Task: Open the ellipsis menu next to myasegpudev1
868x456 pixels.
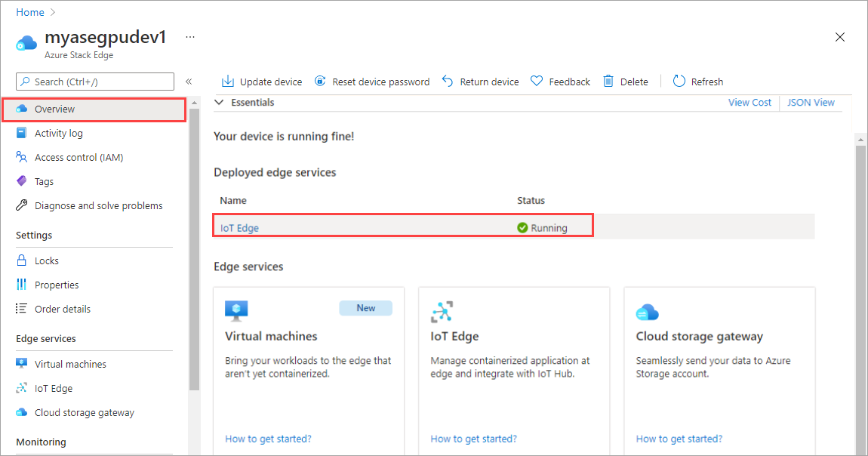Action: 189,36
